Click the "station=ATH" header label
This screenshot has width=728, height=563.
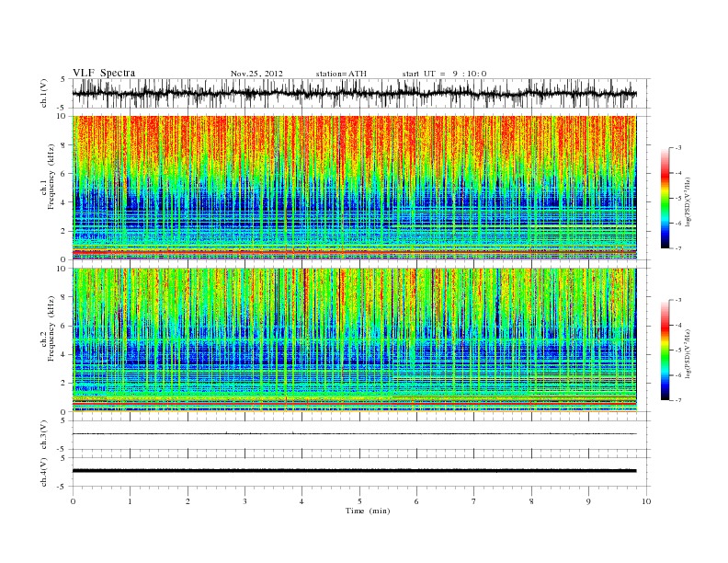(341, 74)
